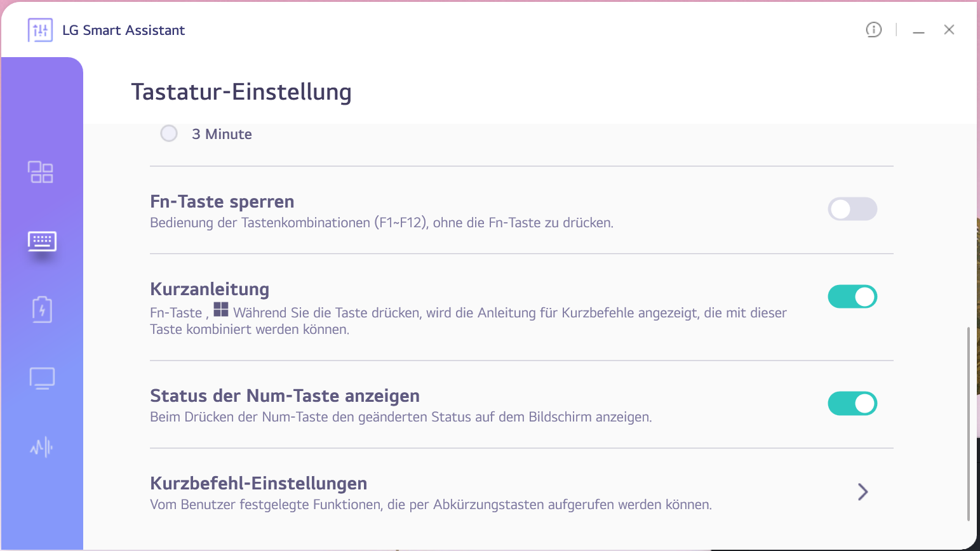Click the Fn-Taste sperren heading
980x551 pixels.
click(x=222, y=202)
